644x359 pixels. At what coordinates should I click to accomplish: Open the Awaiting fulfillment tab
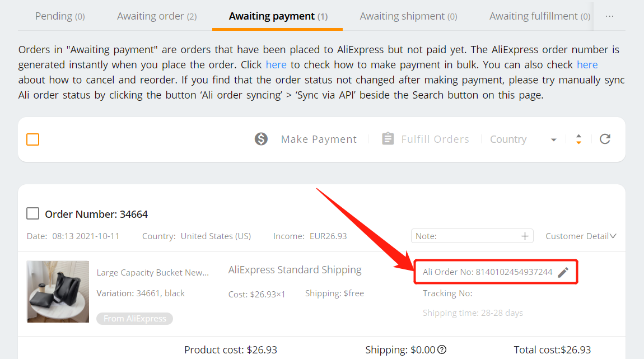pyautogui.click(x=540, y=16)
